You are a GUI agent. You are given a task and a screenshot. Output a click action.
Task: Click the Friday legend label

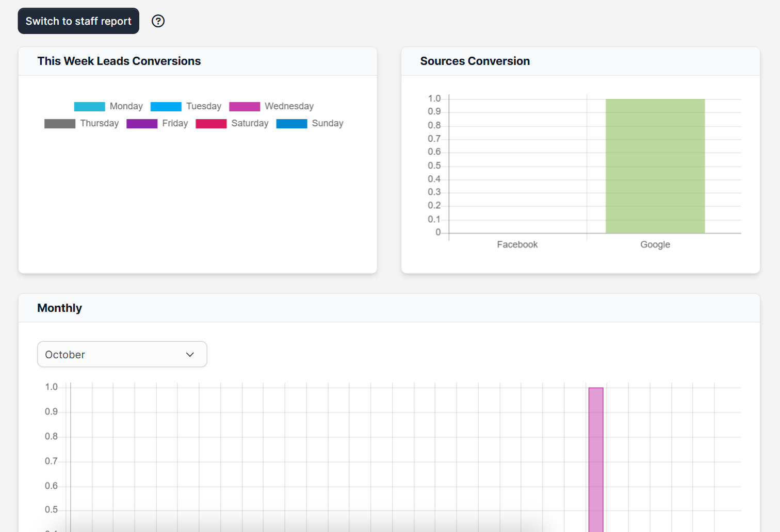[175, 123]
